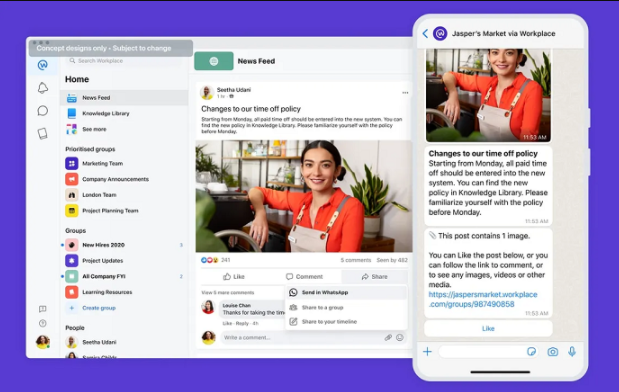Click the green News Feed header icon

click(214, 61)
